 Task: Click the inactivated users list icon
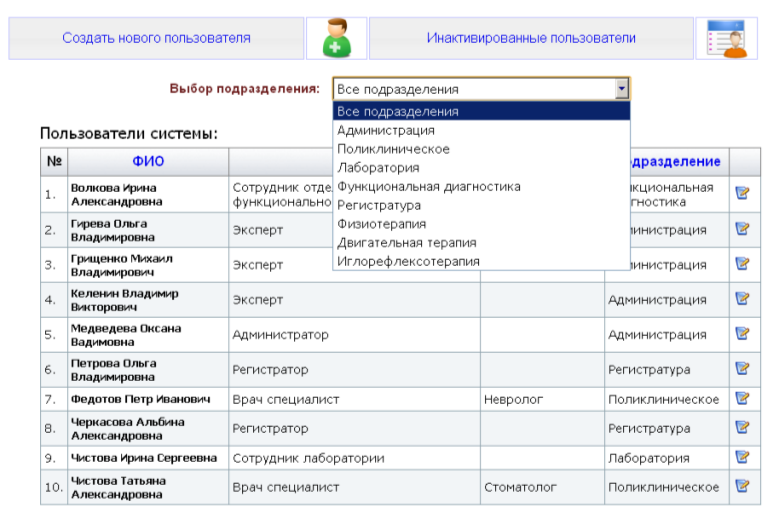click(725, 39)
